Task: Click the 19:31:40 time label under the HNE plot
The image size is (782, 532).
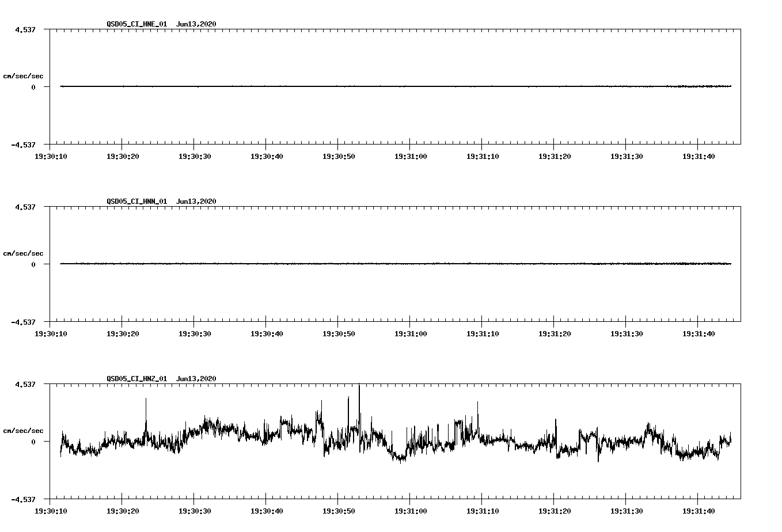Action: [x=698, y=156]
